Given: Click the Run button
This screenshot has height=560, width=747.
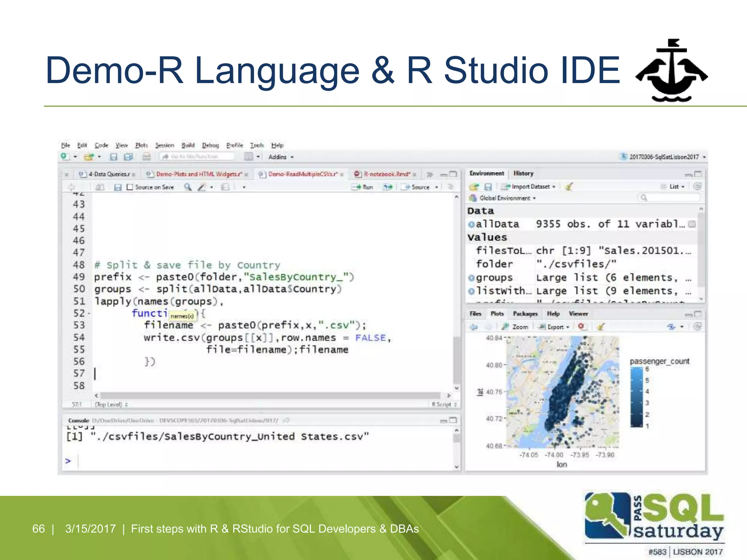Looking at the screenshot, I should pyautogui.click(x=363, y=187).
